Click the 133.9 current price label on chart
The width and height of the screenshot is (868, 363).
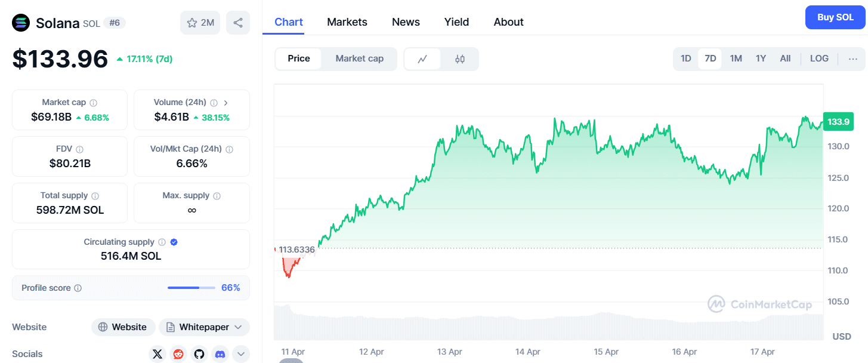pos(838,122)
